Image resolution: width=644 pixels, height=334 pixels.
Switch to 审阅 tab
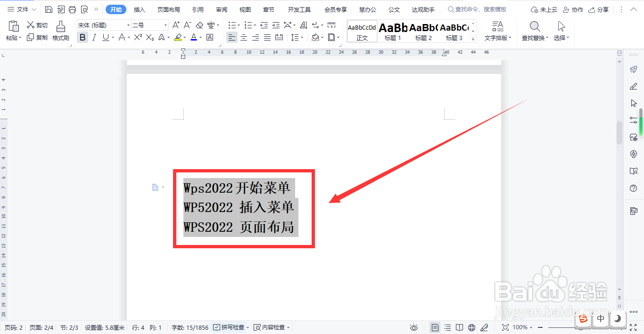click(222, 9)
